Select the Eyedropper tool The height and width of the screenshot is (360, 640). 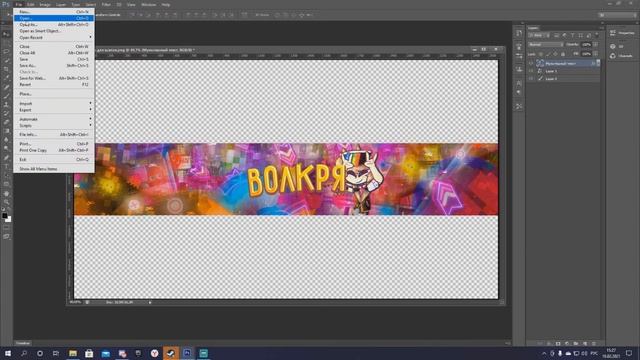pos(6,78)
